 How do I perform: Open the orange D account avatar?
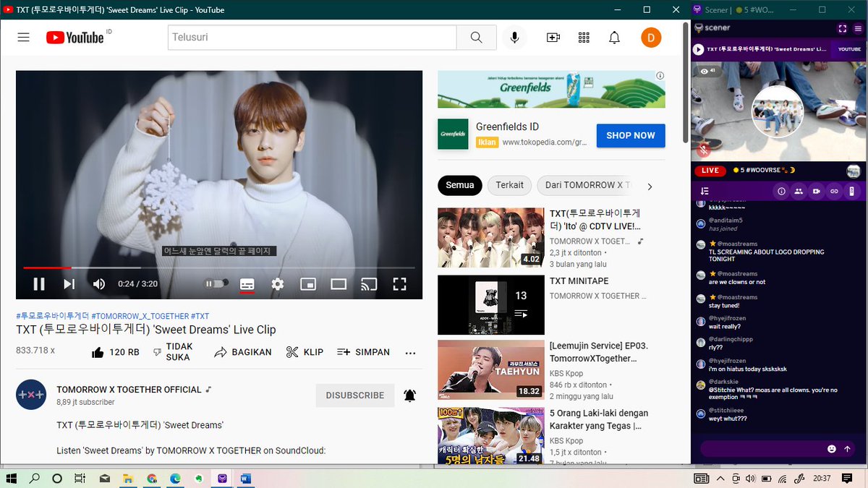tap(651, 38)
